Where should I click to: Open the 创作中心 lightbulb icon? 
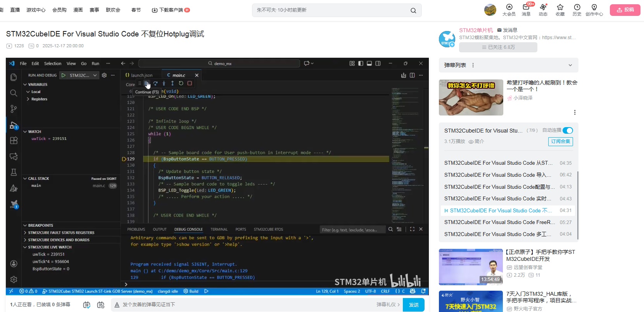tap(594, 8)
